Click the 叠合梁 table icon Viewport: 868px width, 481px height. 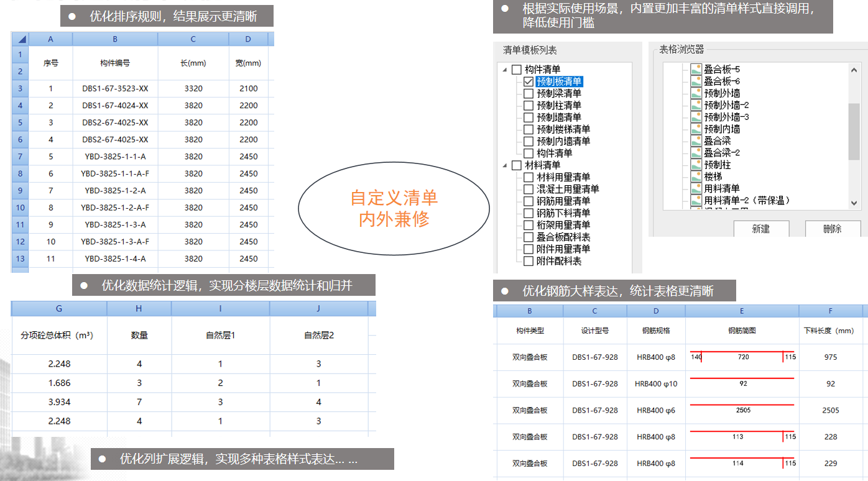tap(696, 141)
